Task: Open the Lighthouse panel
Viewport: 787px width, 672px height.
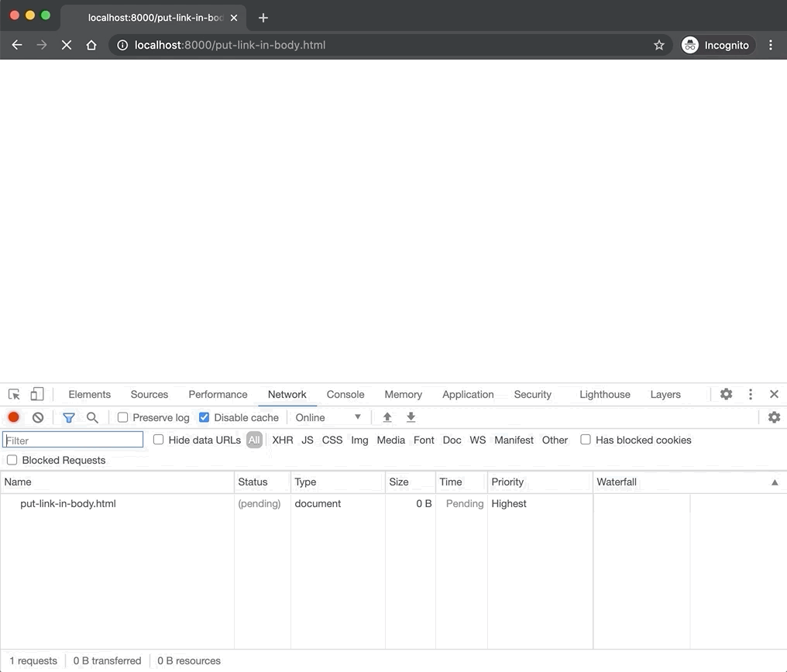Action: [605, 395]
